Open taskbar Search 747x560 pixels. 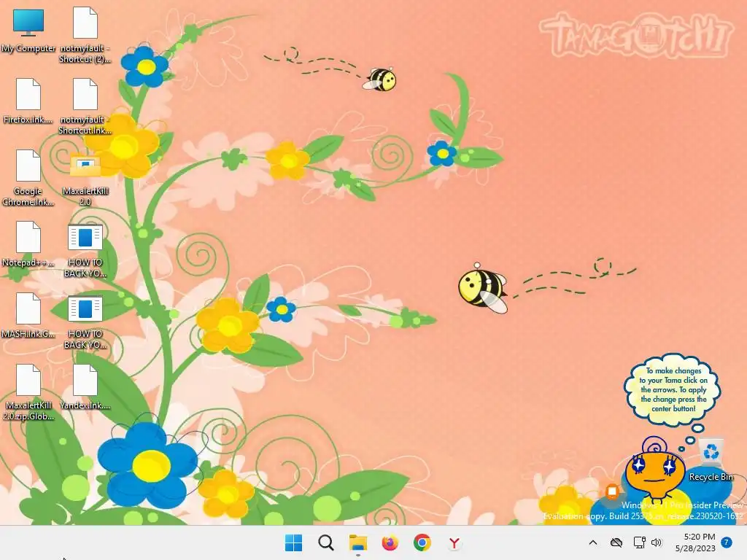pos(326,542)
